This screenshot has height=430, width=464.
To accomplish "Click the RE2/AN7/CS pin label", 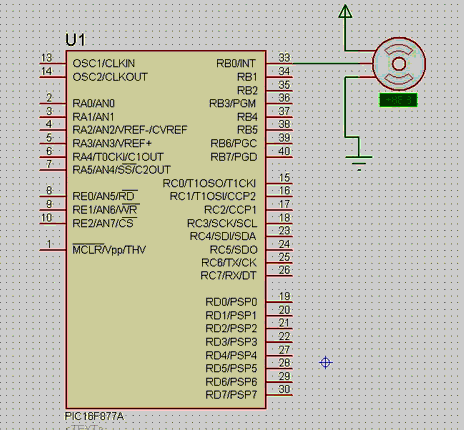I will tap(104, 223).
